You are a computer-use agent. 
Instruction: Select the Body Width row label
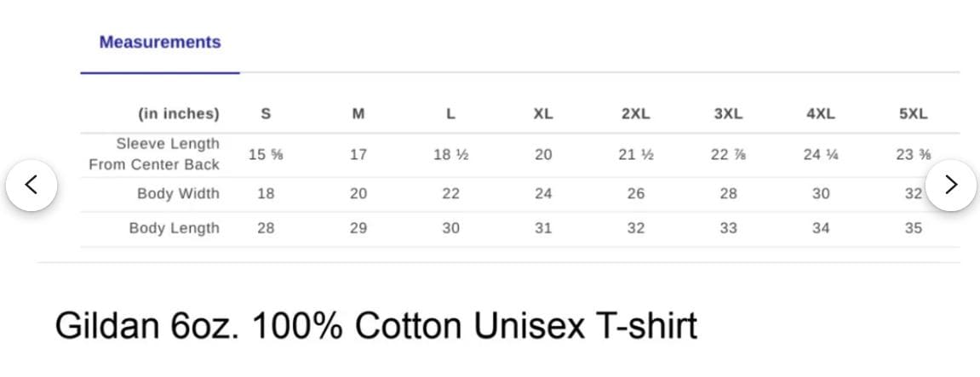click(x=178, y=194)
